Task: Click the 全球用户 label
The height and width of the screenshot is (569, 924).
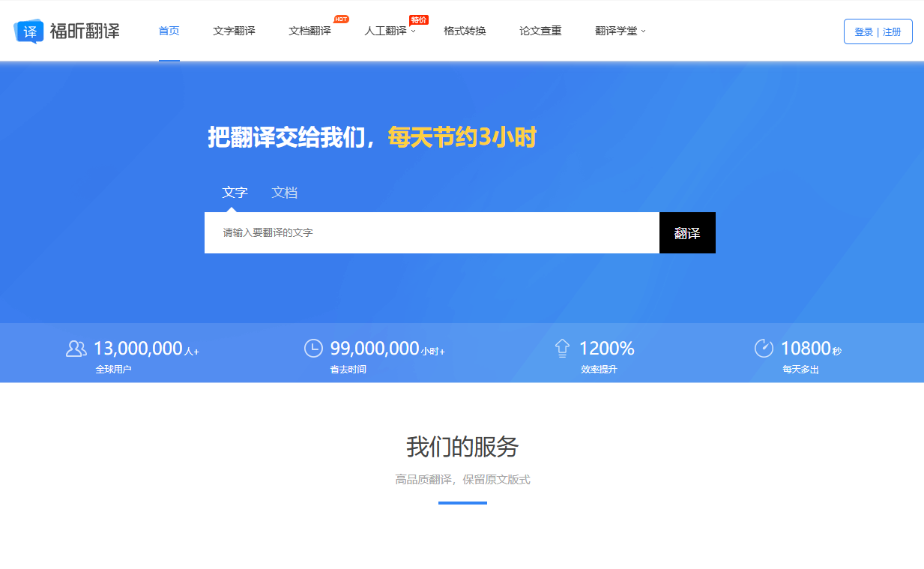Action: (x=113, y=370)
